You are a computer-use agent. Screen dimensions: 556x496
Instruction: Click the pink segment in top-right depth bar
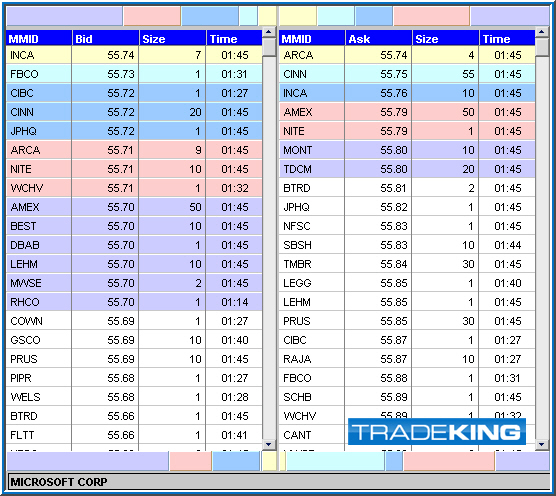coord(432,16)
